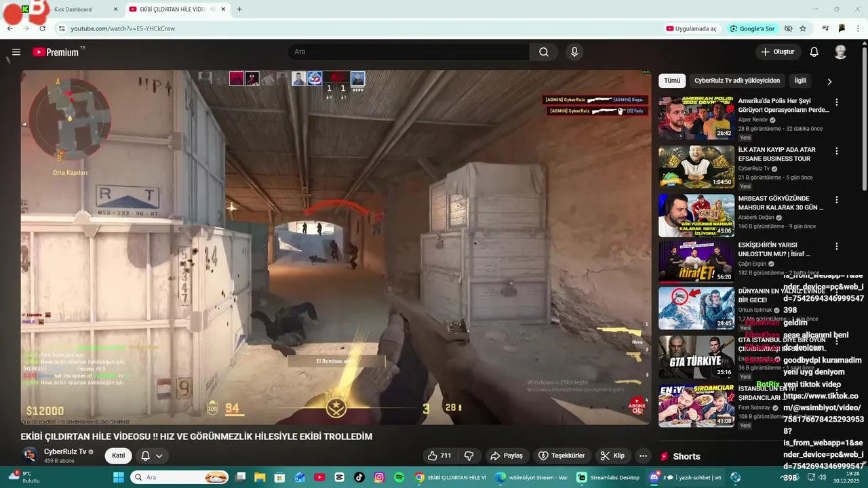Dislike the video with thumbs-down
Viewport: 868px width, 488px height.
point(469,456)
